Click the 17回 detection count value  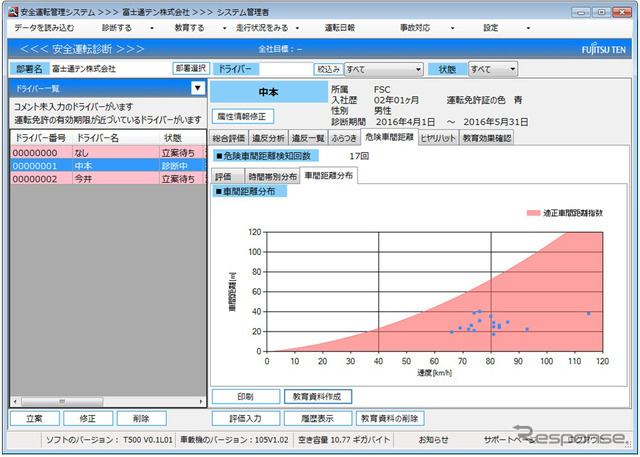(x=359, y=156)
